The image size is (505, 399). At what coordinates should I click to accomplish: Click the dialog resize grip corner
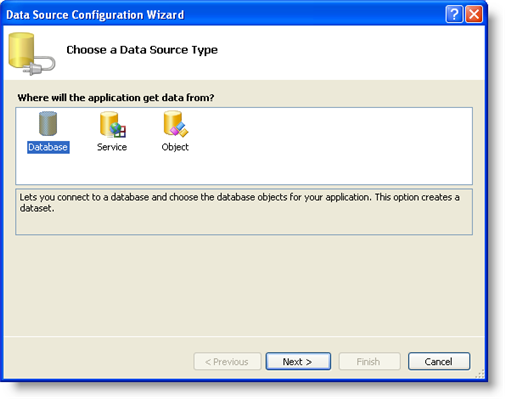coord(480,374)
